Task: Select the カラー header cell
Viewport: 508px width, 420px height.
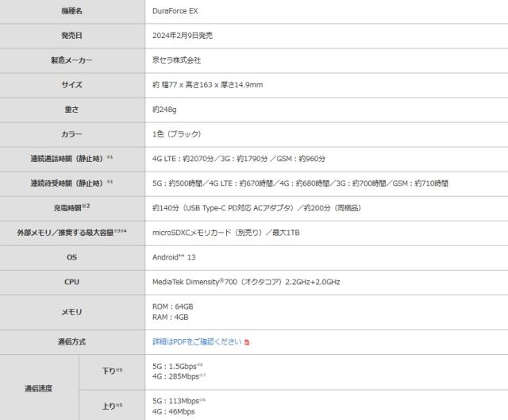Action: click(72, 134)
